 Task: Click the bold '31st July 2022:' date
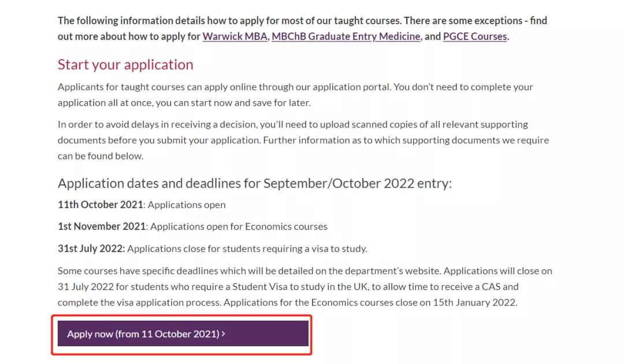(x=91, y=248)
